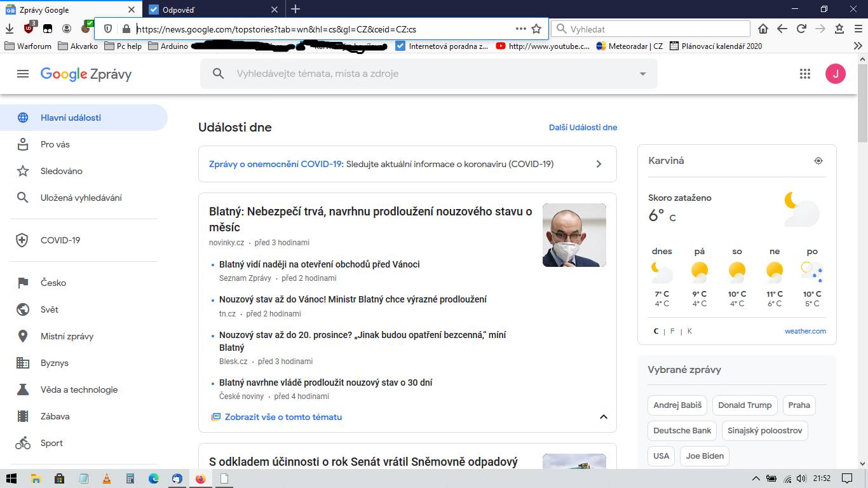868x488 pixels.
Task: Open the Google apps grid
Action: click(x=805, y=74)
